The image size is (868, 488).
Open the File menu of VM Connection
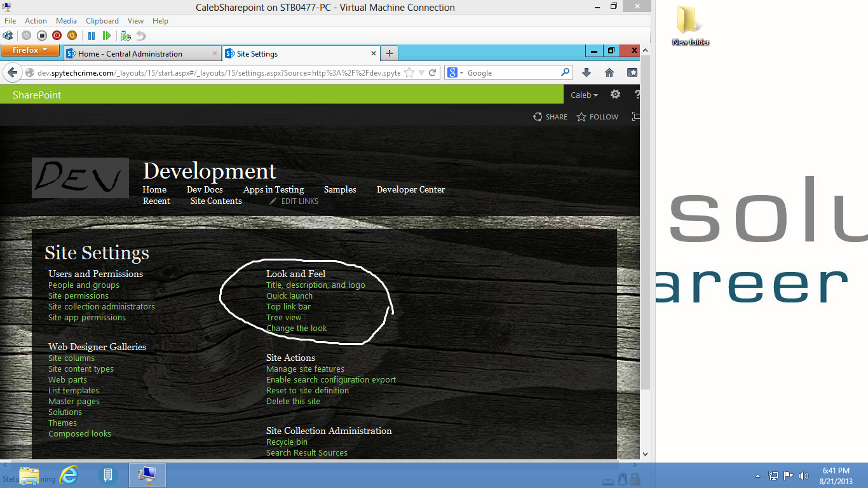(x=10, y=21)
